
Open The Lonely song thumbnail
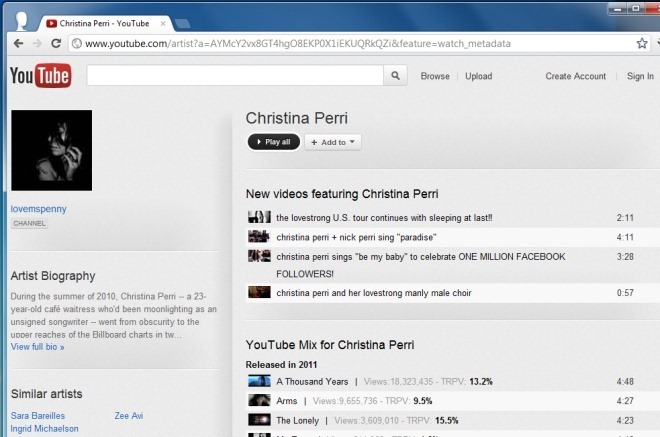259,420
